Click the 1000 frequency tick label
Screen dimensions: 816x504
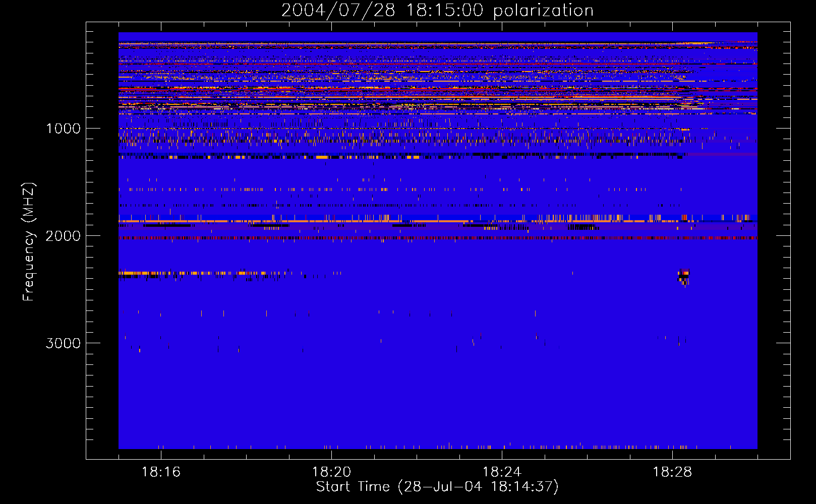[63, 129]
